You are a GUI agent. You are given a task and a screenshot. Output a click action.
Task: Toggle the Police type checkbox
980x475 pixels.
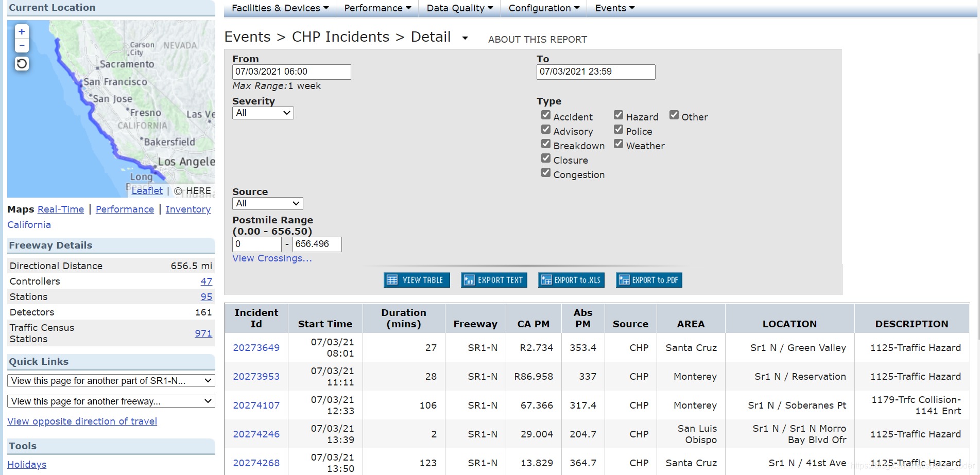click(618, 130)
